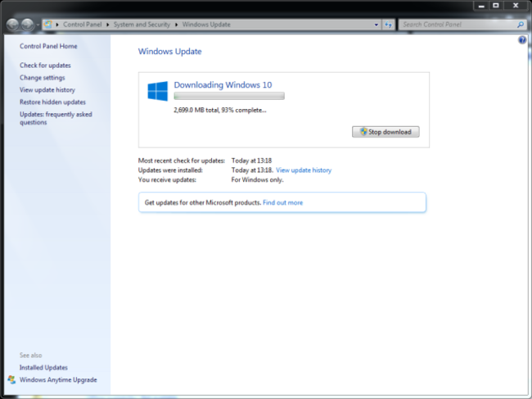Click the Windows 10 logo icon

[158, 91]
